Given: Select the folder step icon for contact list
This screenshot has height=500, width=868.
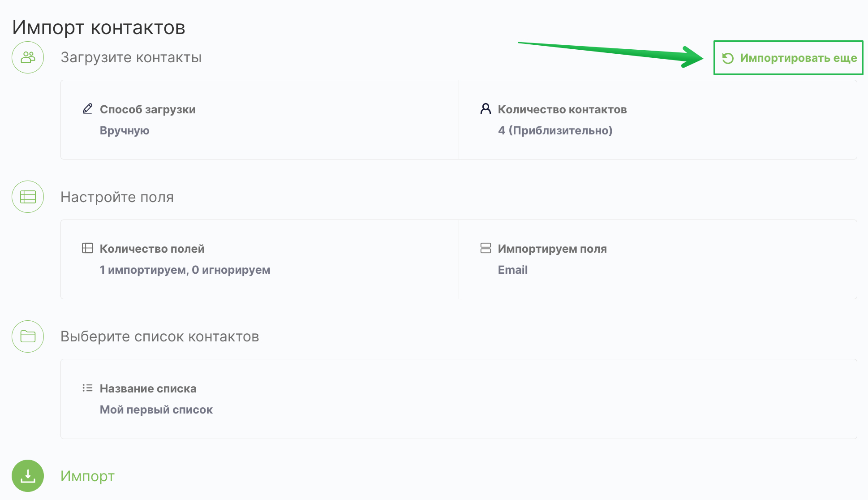Looking at the screenshot, I should click(x=28, y=336).
